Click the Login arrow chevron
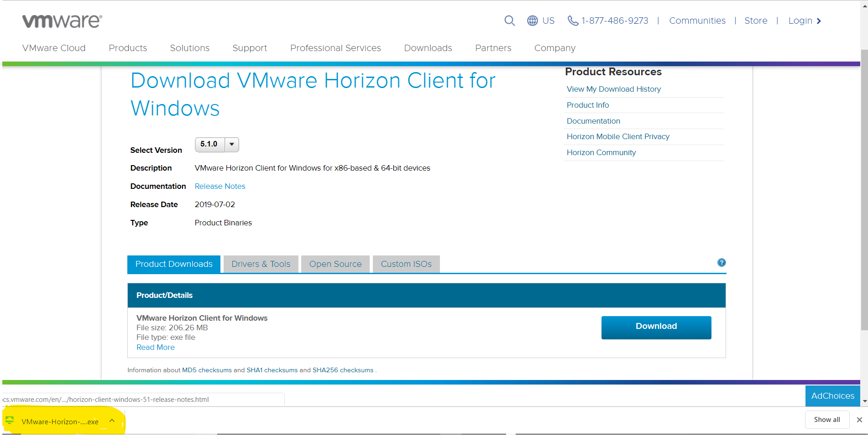 (818, 21)
